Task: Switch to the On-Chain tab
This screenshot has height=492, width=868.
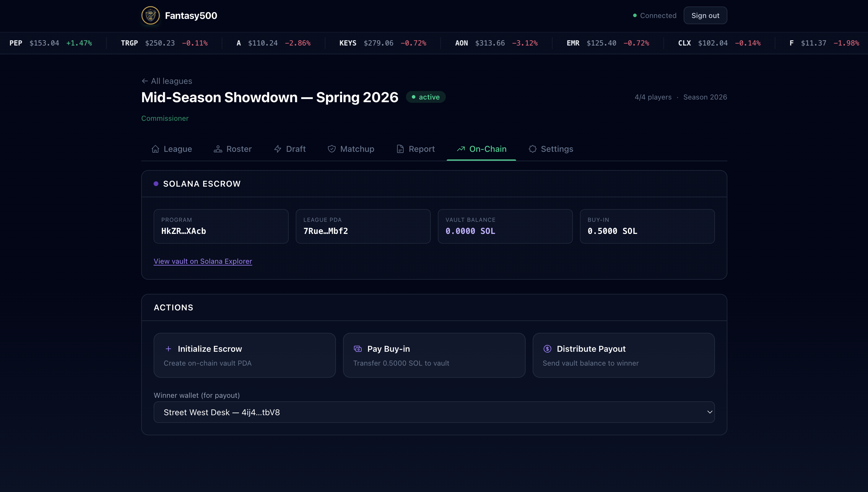Action: [481, 149]
